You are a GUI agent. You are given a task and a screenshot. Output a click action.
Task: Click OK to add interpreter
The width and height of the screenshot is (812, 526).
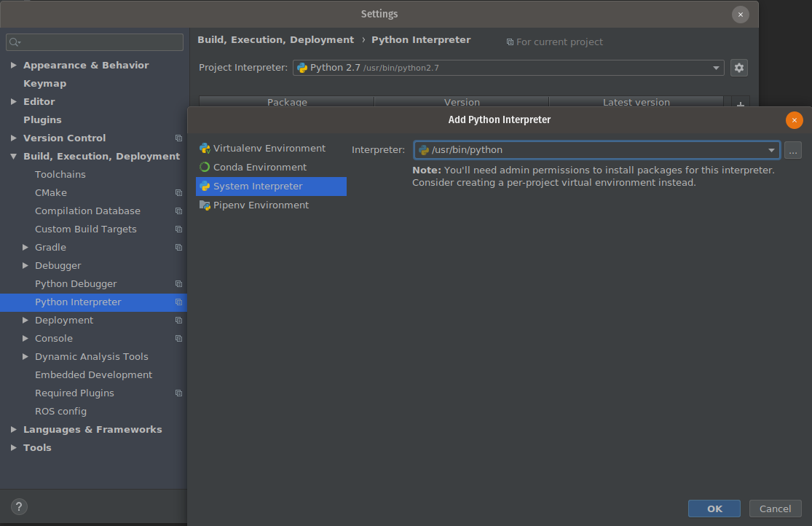(714, 509)
